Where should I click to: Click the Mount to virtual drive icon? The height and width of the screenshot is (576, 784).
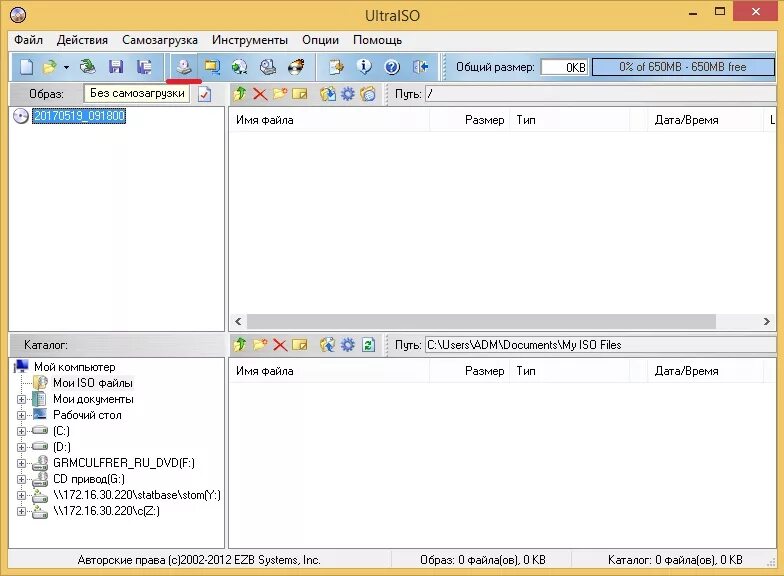268,66
